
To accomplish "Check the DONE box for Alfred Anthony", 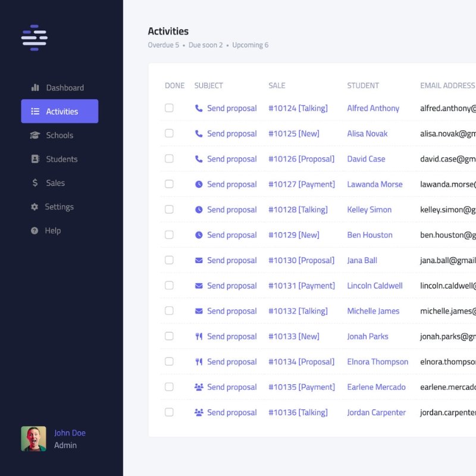I will tap(169, 108).
